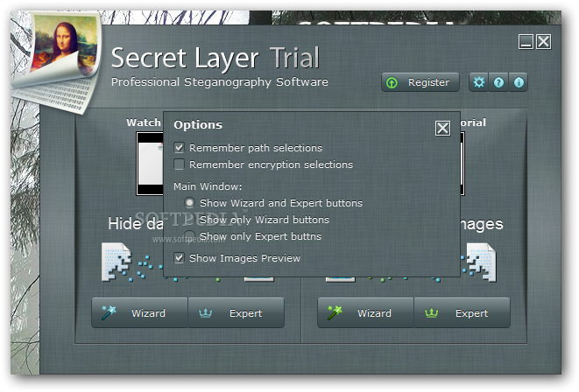Viewport: 579px width, 392px height.
Task: Uncheck Remember path selections
Action: pos(179,148)
